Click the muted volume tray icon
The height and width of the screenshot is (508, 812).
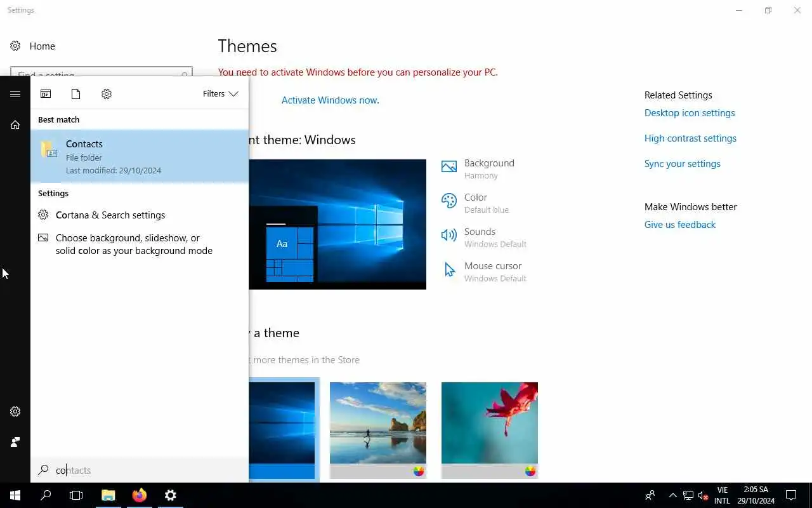703,495
